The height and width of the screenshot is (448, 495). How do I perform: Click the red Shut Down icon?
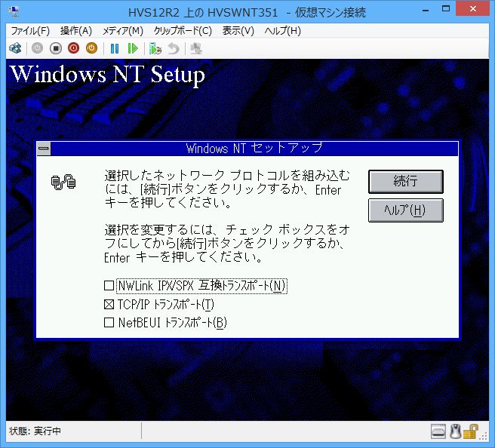pyautogui.click(x=73, y=48)
